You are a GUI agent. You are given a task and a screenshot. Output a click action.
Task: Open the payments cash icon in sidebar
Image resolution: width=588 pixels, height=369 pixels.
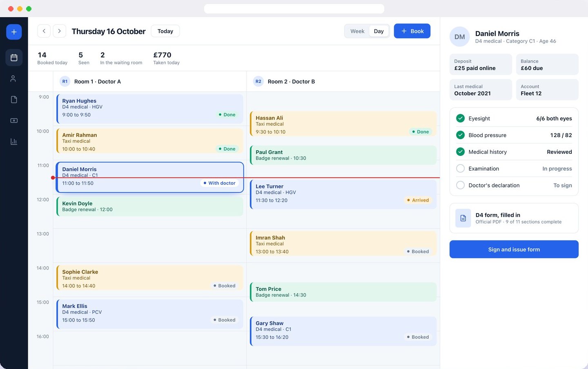click(14, 120)
